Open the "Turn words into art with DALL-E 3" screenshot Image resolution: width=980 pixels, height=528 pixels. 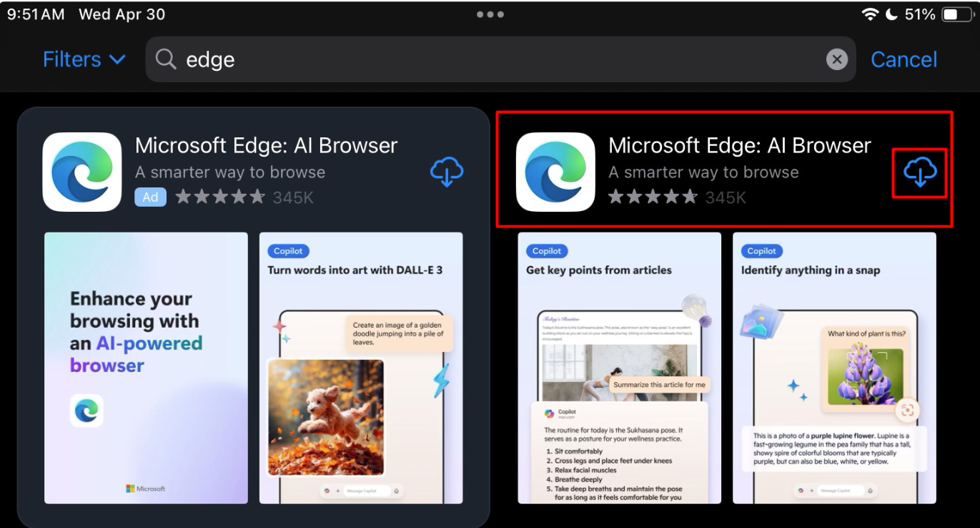point(361,368)
